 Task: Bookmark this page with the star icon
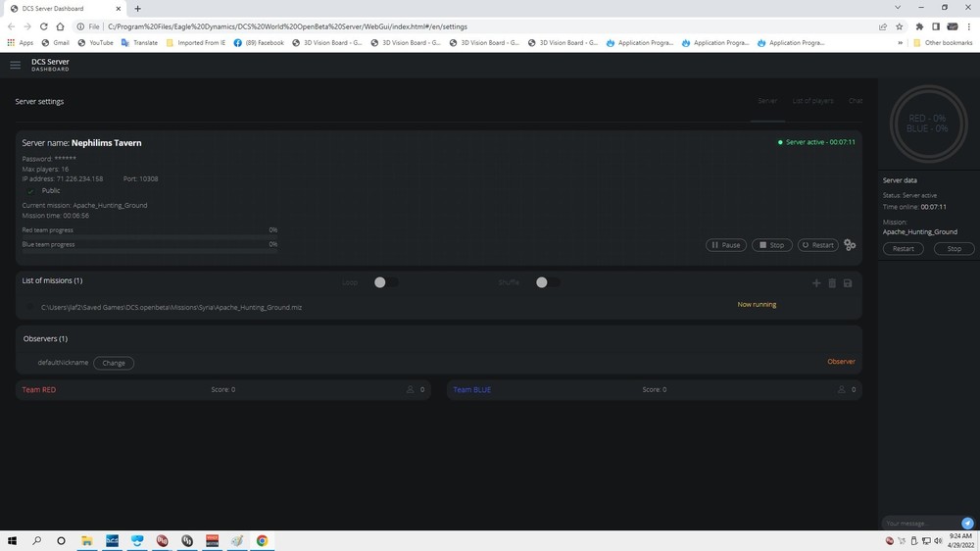[x=900, y=26]
